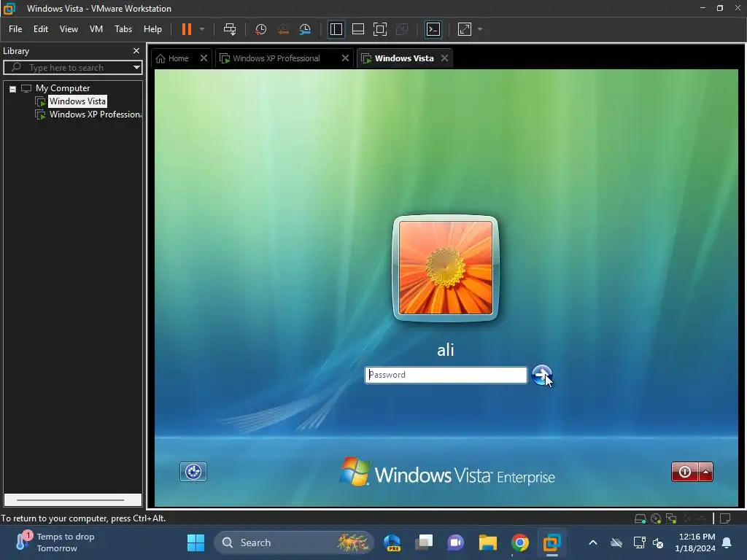Switch to Windows XP Professional tab
This screenshot has height=560, width=747.
click(x=276, y=58)
